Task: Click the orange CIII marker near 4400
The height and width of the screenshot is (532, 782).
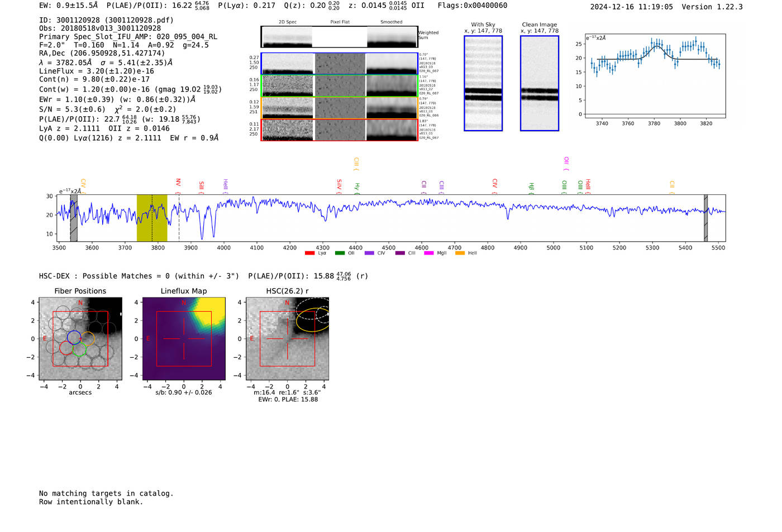Action: (x=356, y=164)
